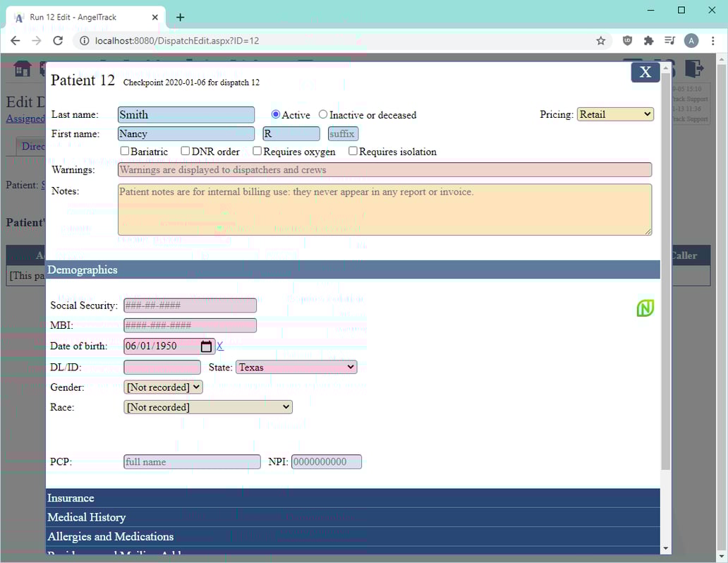Click the logout door icon at top right
This screenshot has width=728, height=563.
(695, 68)
